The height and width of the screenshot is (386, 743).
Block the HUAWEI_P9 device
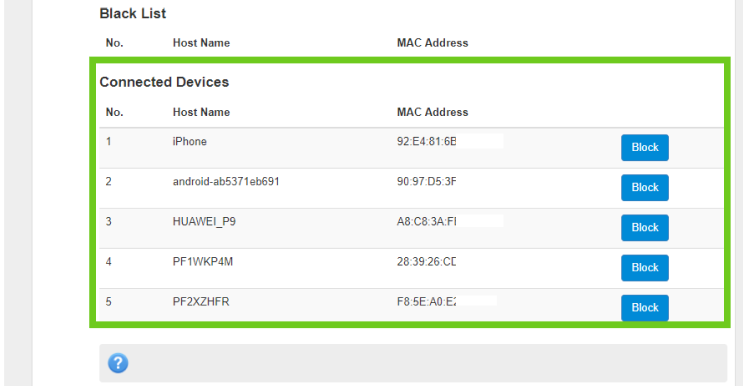(645, 228)
